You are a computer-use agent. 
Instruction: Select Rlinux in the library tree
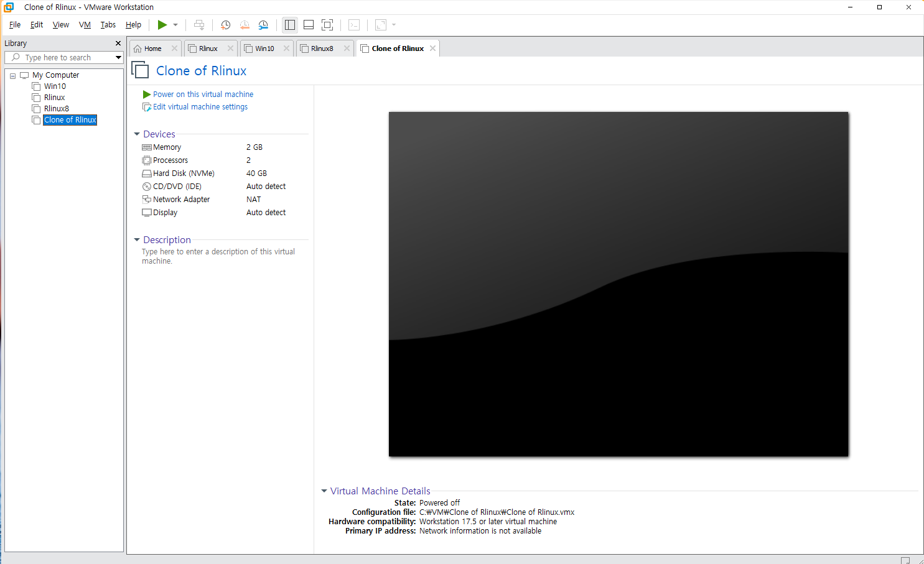coord(54,98)
